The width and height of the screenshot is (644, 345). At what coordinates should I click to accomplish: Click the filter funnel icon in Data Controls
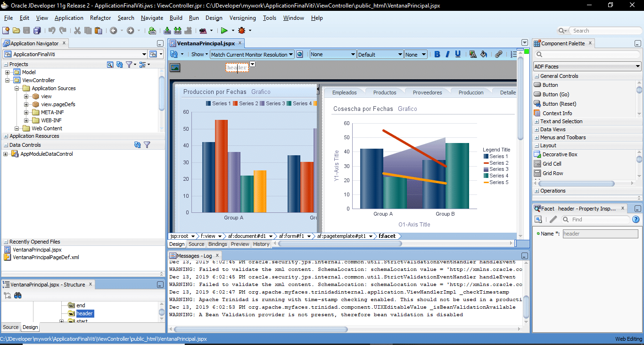[147, 145]
